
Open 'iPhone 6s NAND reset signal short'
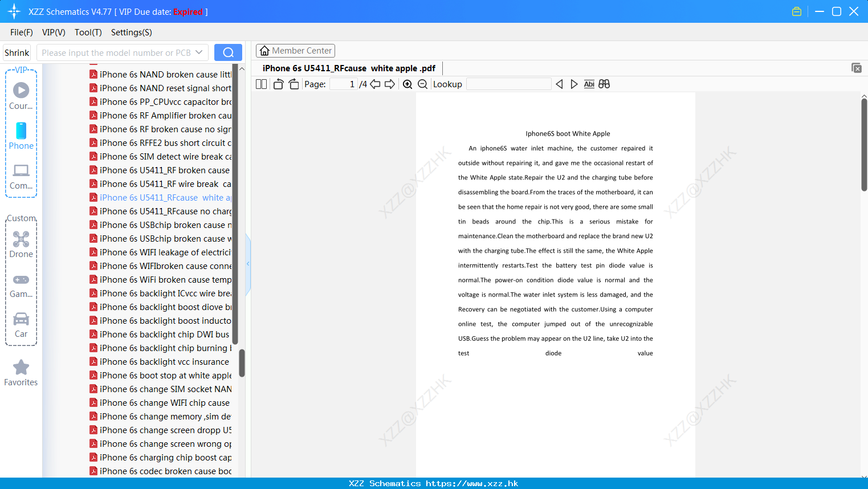(165, 88)
